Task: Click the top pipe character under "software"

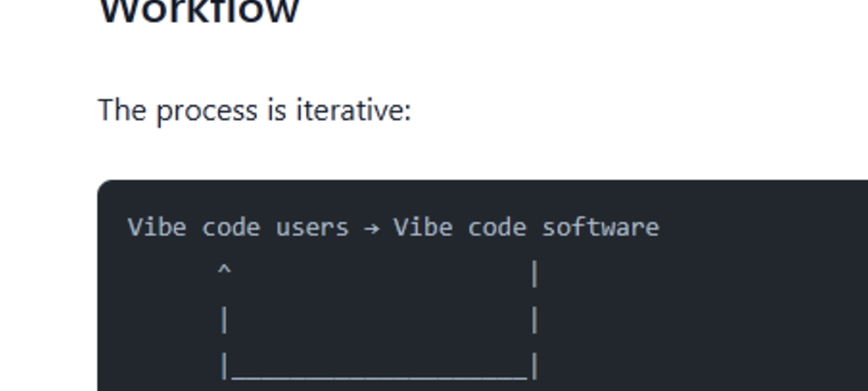Action: coord(534,274)
